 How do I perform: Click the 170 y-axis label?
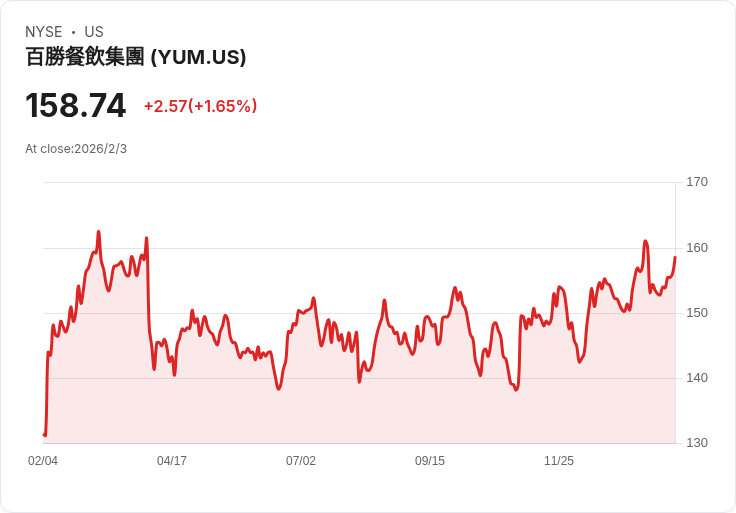(696, 182)
